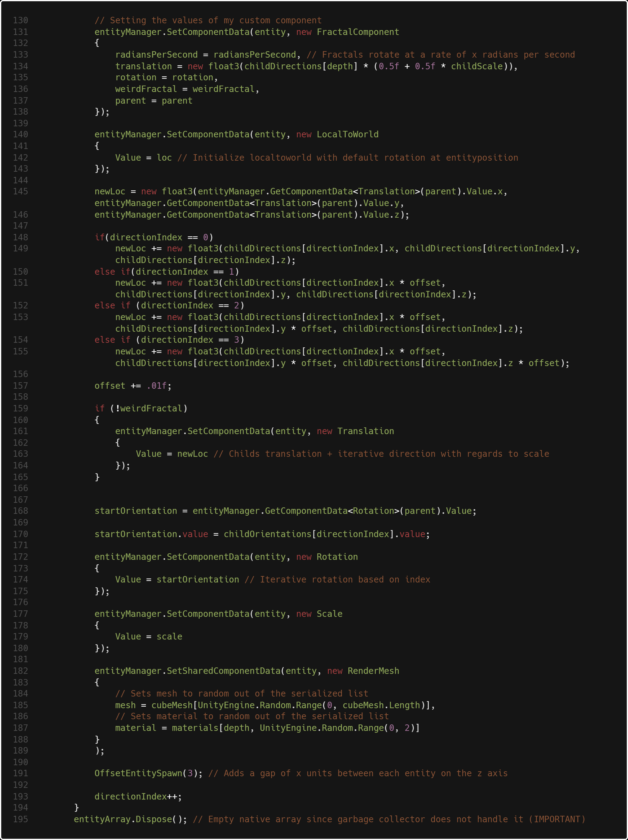The height and width of the screenshot is (840, 628).
Task: Click 'Value = scale' on line 179
Action: 148,636
